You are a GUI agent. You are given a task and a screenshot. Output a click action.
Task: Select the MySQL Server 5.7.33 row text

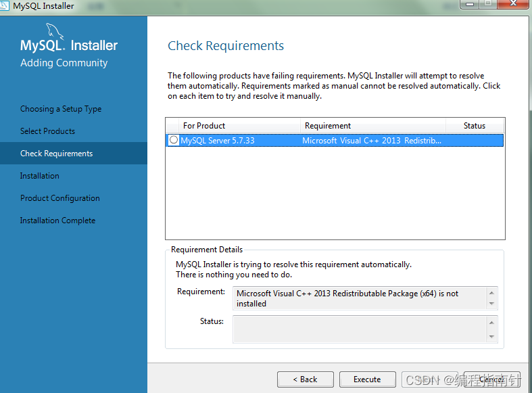pyautogui.click(x=218, y=141)
